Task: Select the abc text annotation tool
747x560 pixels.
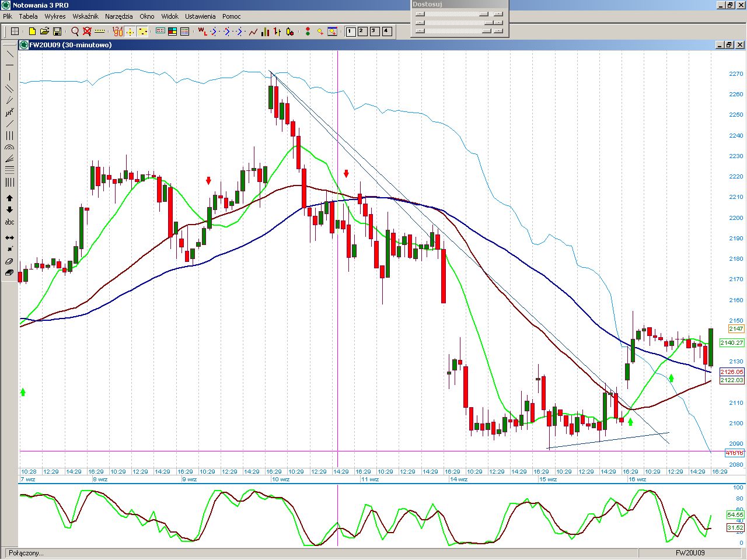Action: click(9, 222)
